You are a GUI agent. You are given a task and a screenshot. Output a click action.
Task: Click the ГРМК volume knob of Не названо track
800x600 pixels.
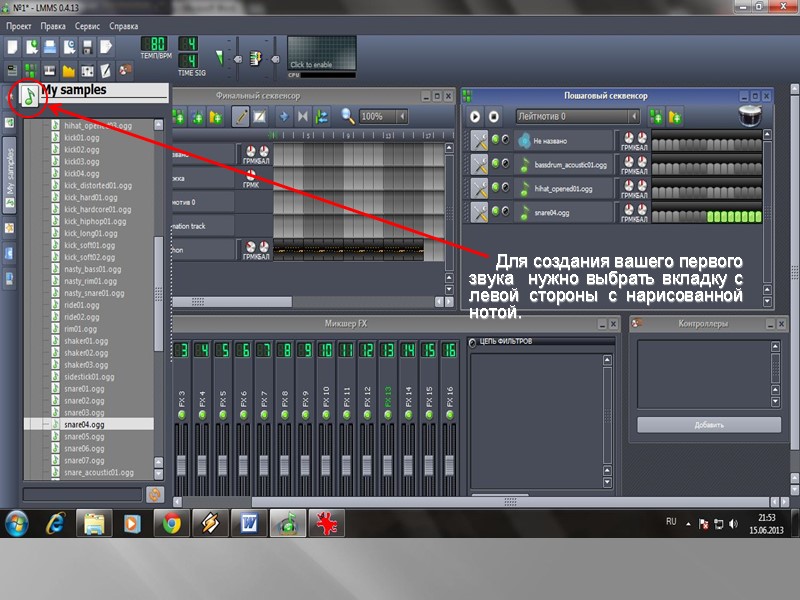pos(629,137)
